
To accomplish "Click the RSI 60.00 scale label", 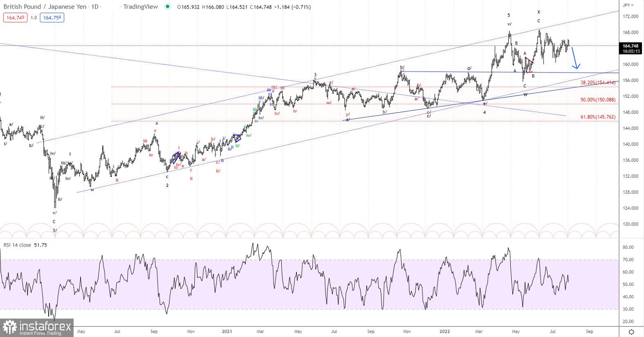I will 628,272.
